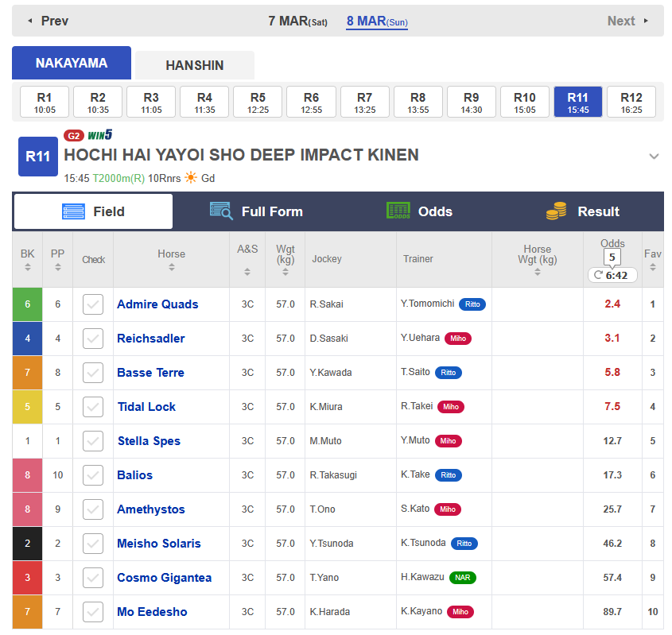
Task: Click the NAR badge beside H.Kawazu
Action: coord(462,578)
